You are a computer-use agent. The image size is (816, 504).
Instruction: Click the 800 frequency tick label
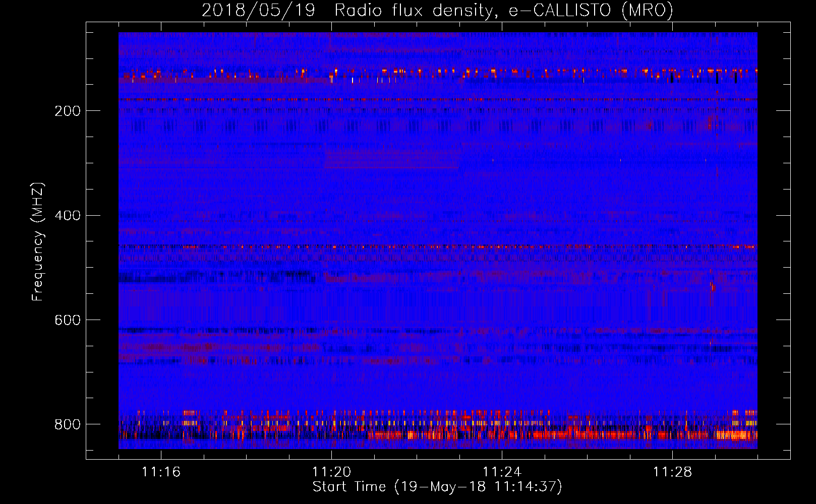pos(68,424)
